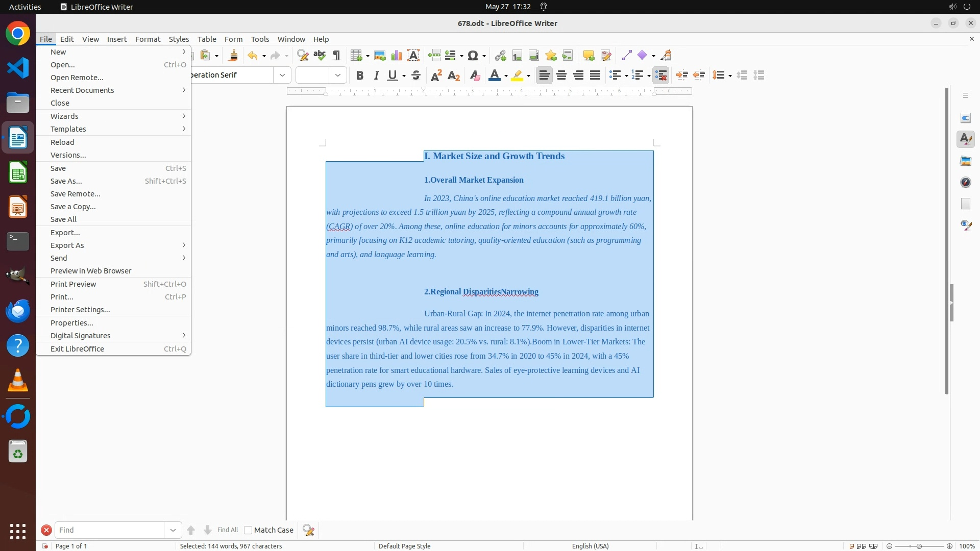Open the Format menu
Screen dimensions: 980x551
click(x=148, y=39)
